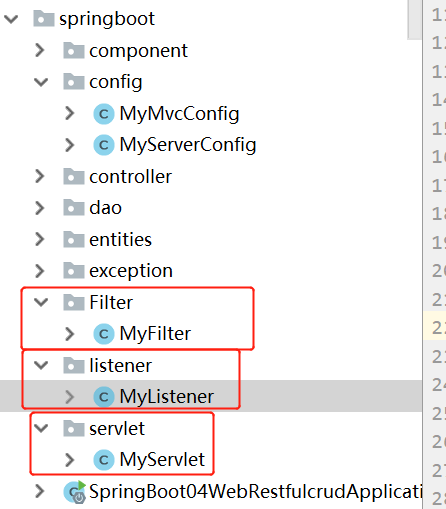Screen dimensions: 446x509
Task: Expand MyMvcConfig class members
Action: point(70,113)
